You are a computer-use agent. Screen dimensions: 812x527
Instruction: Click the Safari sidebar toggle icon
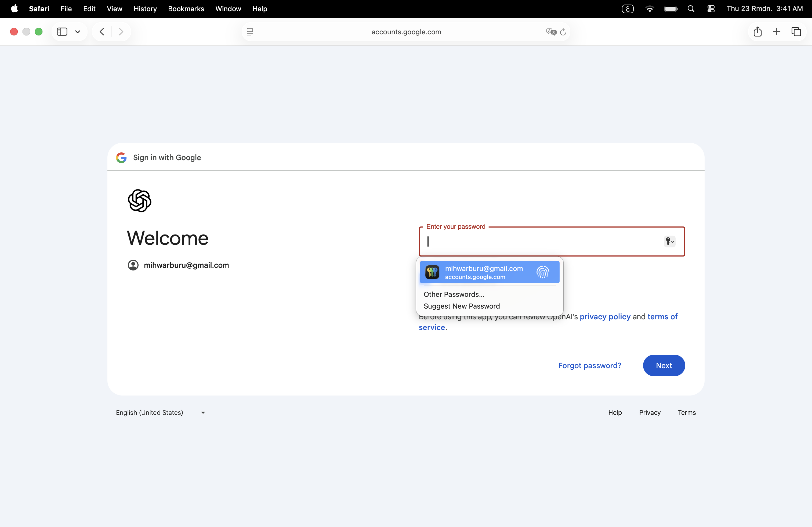tap(62, 32)
